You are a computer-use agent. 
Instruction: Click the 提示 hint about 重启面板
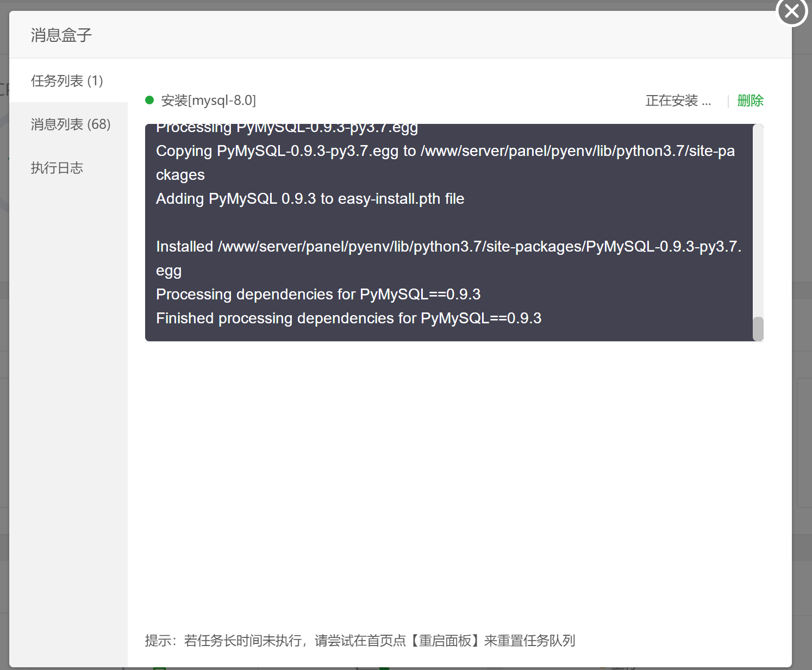360,641
